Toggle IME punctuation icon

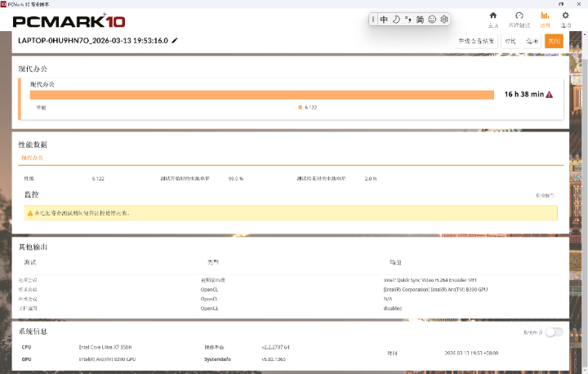tap(408, 20)
